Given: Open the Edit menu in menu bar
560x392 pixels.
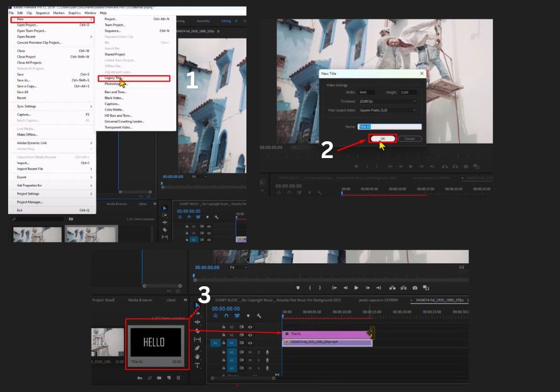Looking at the screenshot, I should pos(20,13).
